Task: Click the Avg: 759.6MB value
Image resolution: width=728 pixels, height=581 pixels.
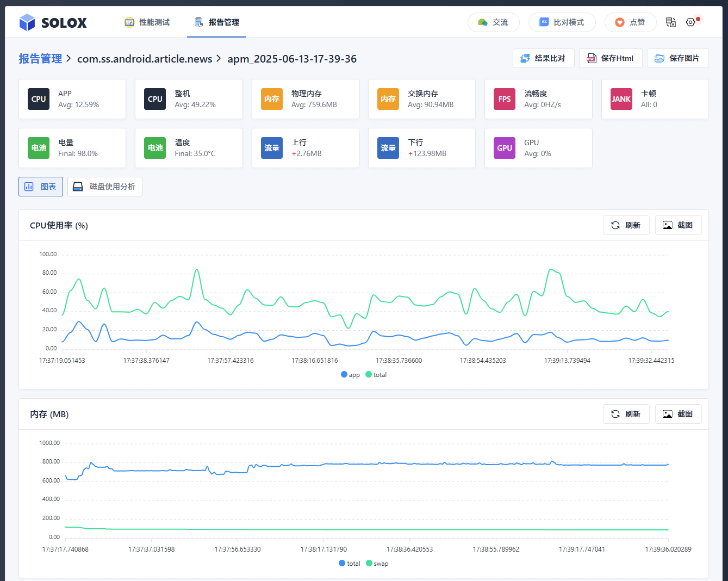Action: click(x=314, y=104)
